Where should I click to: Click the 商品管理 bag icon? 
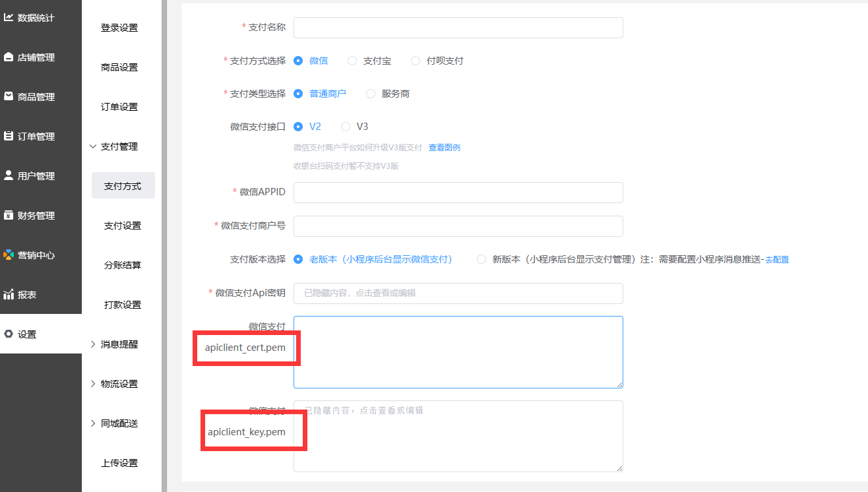pos(9,97)
